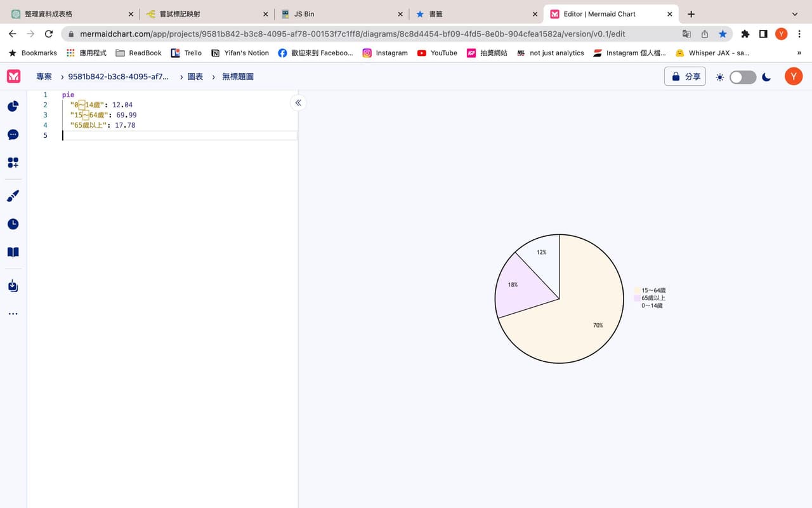Click legend swatch for 15~64歲
The width and height of the screenshot is (812, 508).
pos(637,290)
